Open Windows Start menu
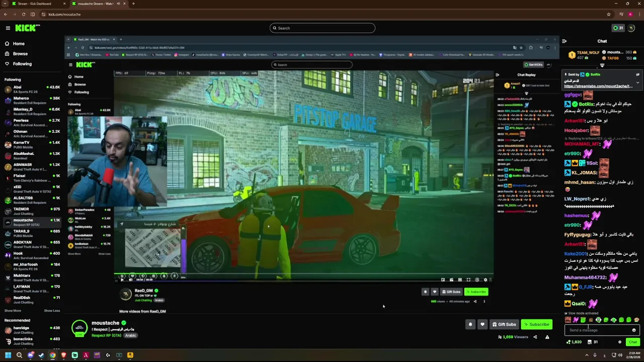The width and height of the screenshot is (644, 362). click(8, 355)
